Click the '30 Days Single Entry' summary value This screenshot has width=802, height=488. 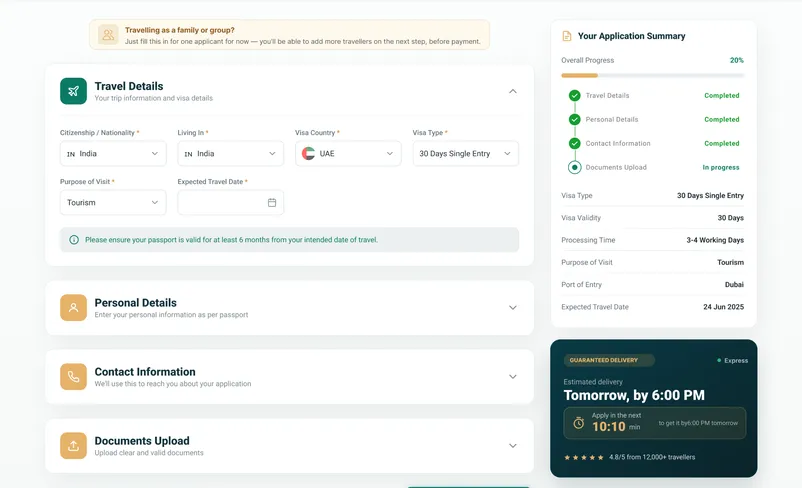tap(710, 195)
